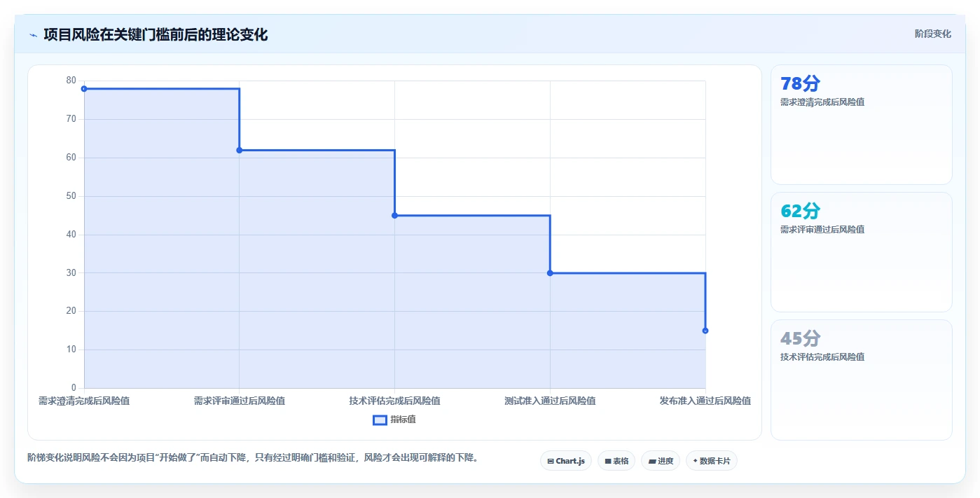980x498 pixels.
Task: Click the footnote text about 阶梯变化
Action: [x=253, y=458]
